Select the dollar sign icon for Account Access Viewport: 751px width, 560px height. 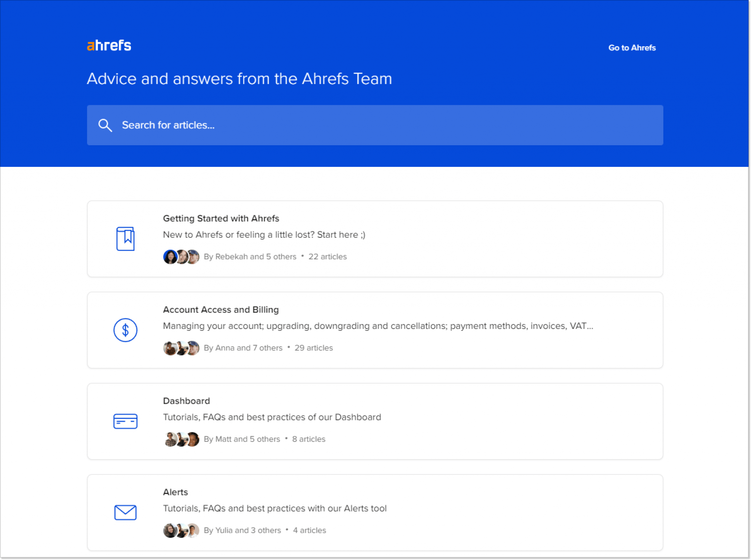[x=125, y=330]
